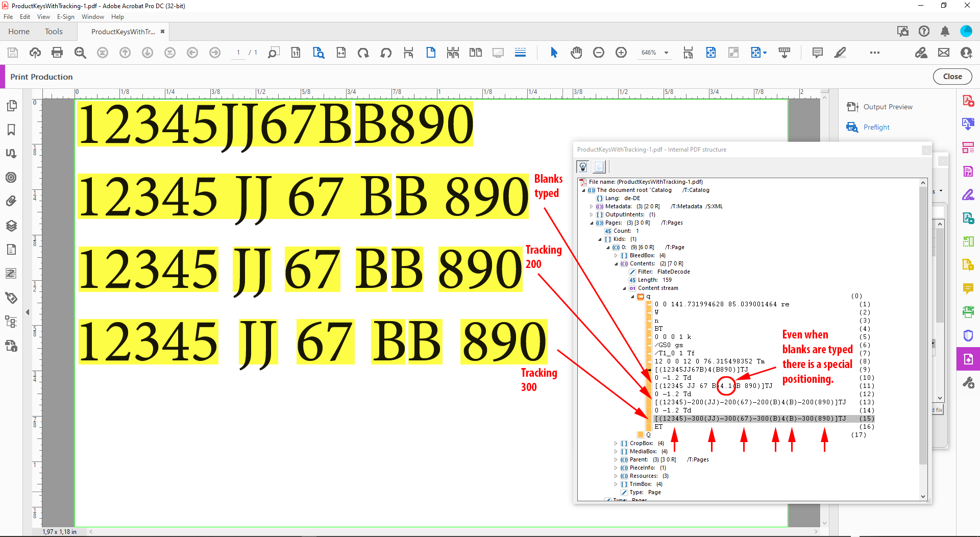Select the Highlighter tool
The width and height of the screenshot is (980, 537).
pos(840,53)
